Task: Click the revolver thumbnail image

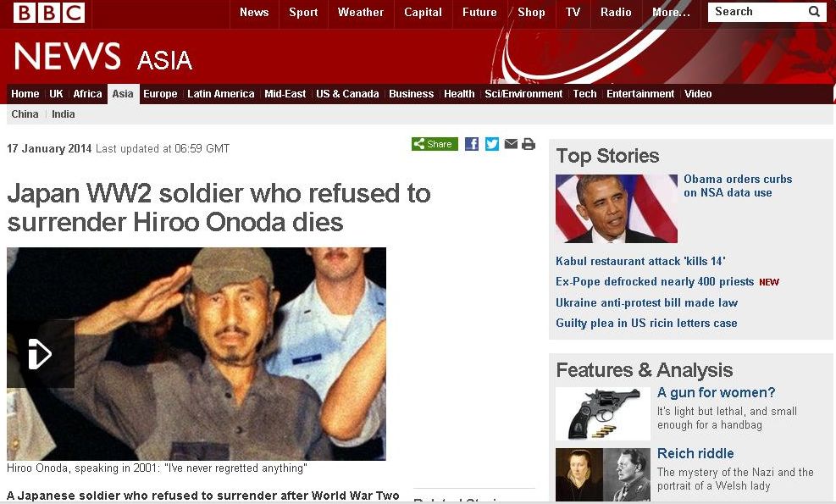Action: pyautogui.click(x=603, y=414)
